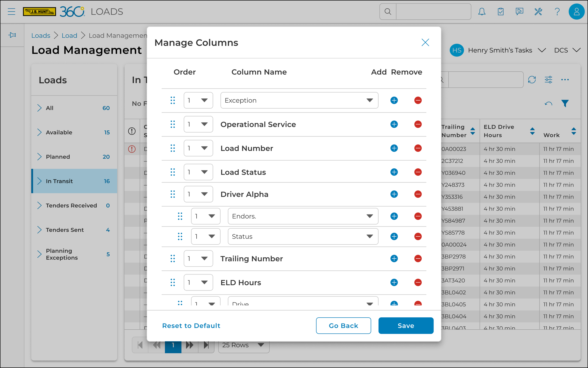Screen dimensions: 588x368
Task: Open the help question mark icon
Action: pyautogui.click(x=557, y=12)
